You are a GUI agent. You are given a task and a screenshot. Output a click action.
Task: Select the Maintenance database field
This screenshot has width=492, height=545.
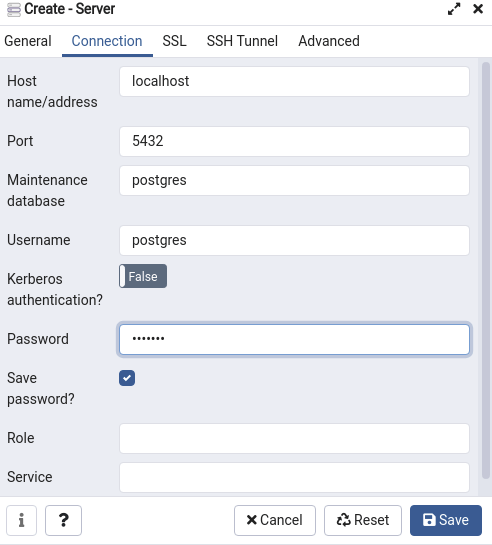tap(294, 180)
